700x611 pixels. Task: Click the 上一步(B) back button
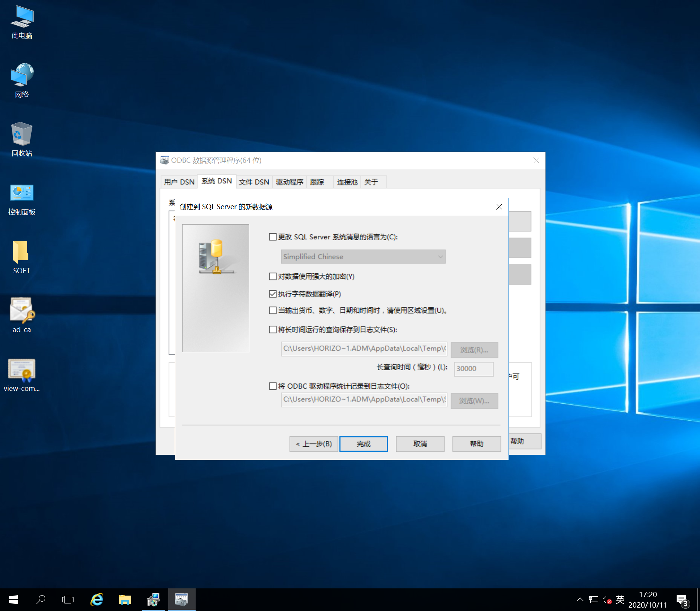pyautogui.click(x=314, y=444)
